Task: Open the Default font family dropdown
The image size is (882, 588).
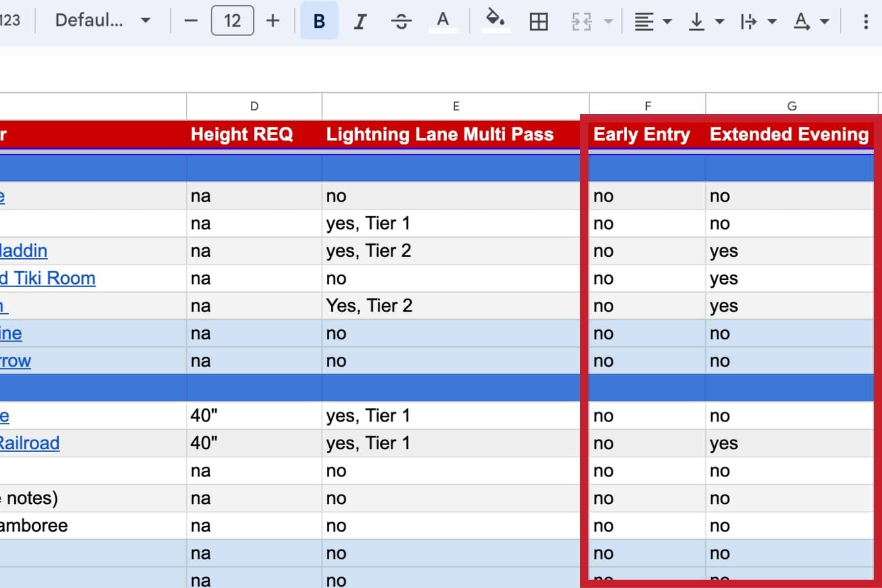Action: (102, 21)
